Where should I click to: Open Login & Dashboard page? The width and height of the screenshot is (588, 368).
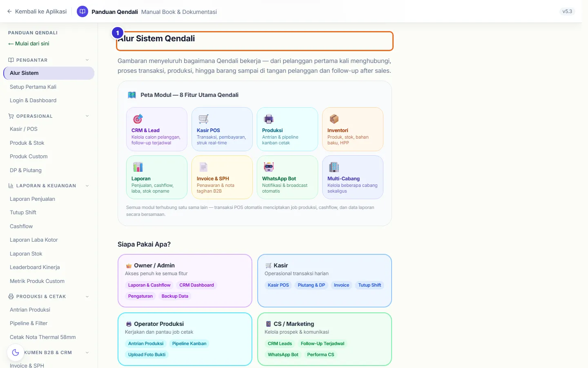pos(49,100)
